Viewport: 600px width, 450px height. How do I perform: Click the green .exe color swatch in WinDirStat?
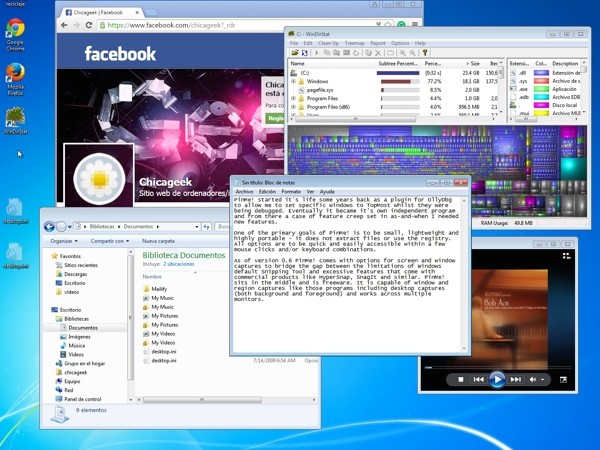541,89
